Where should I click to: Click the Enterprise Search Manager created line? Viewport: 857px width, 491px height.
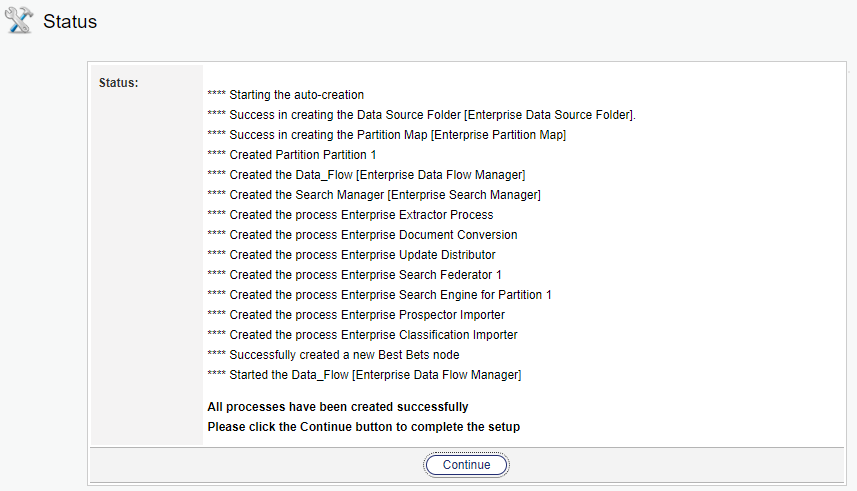pyautogui.click(x=374, y=195)
